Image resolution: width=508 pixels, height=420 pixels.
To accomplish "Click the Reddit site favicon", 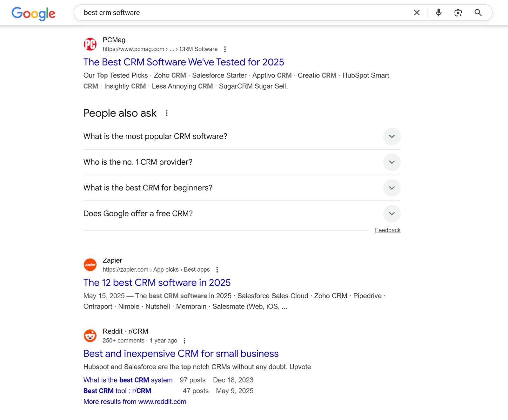I will click(x=90, y=335).
